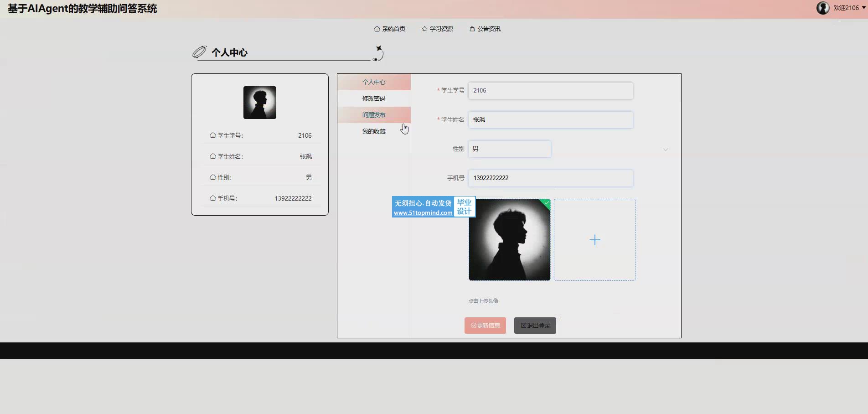
Task: Switch to the 修改密码 tab
Action: click(x=374, y=98)
